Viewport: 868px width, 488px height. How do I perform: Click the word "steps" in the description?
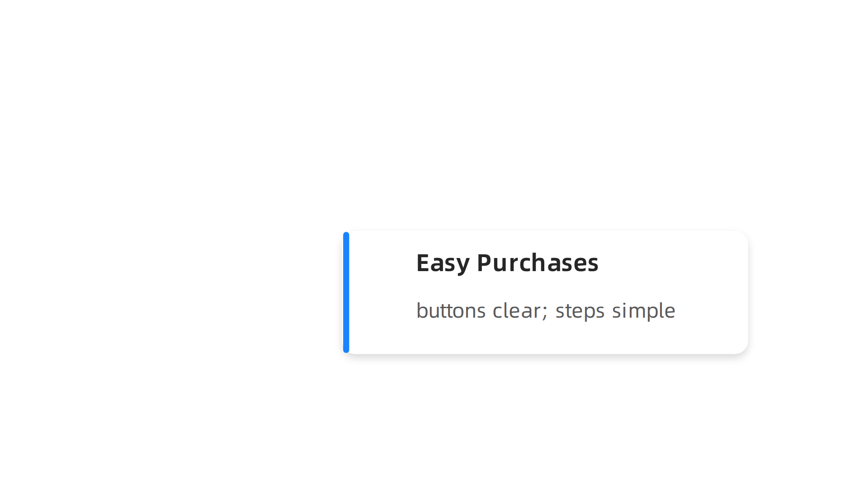580,311
